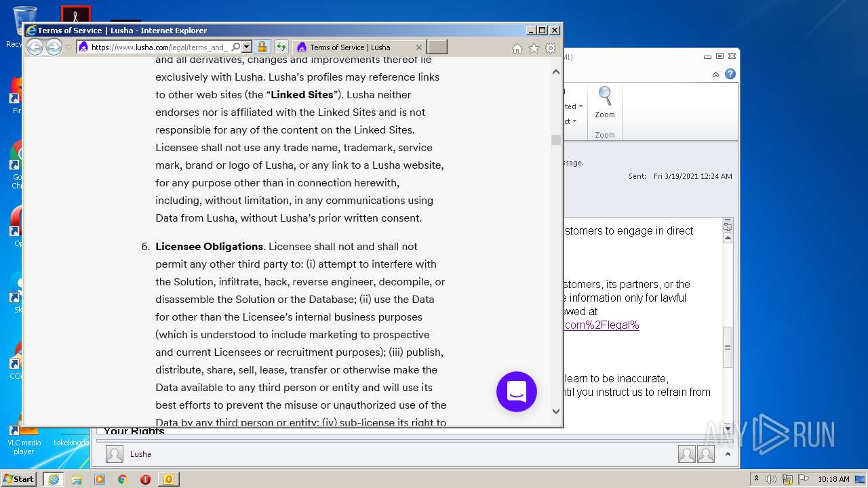This screenshot has width=868, height=488.
Task: Open VLC media player desktop shortcut
Action: pyautogui.click(x=24, y=439)
